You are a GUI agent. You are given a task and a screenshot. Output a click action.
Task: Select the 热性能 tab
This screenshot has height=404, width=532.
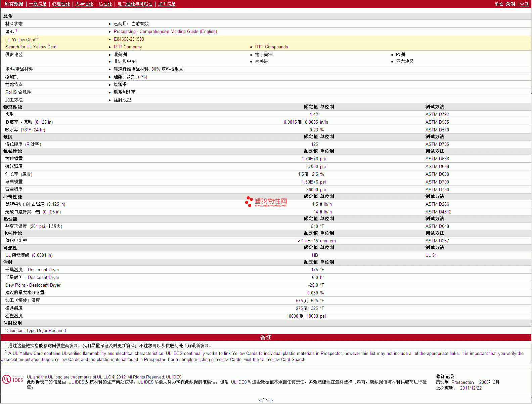(x=105, y=4)
